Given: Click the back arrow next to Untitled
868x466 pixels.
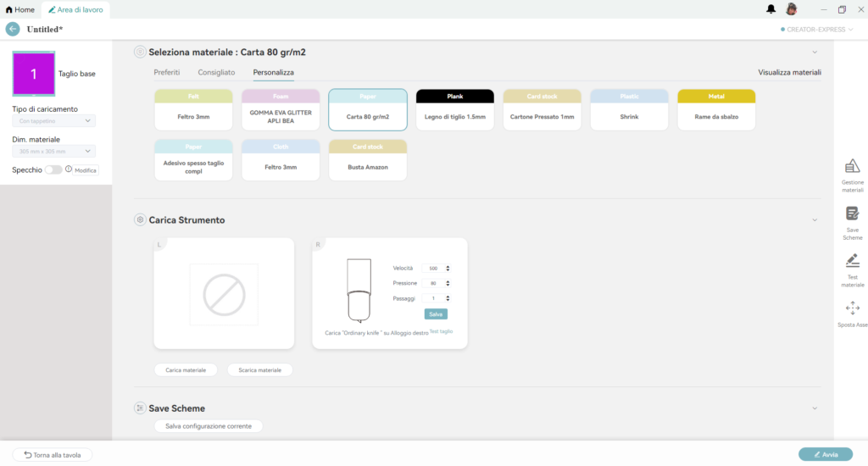Looking at the screenshot, I should [x=13, y=29].
